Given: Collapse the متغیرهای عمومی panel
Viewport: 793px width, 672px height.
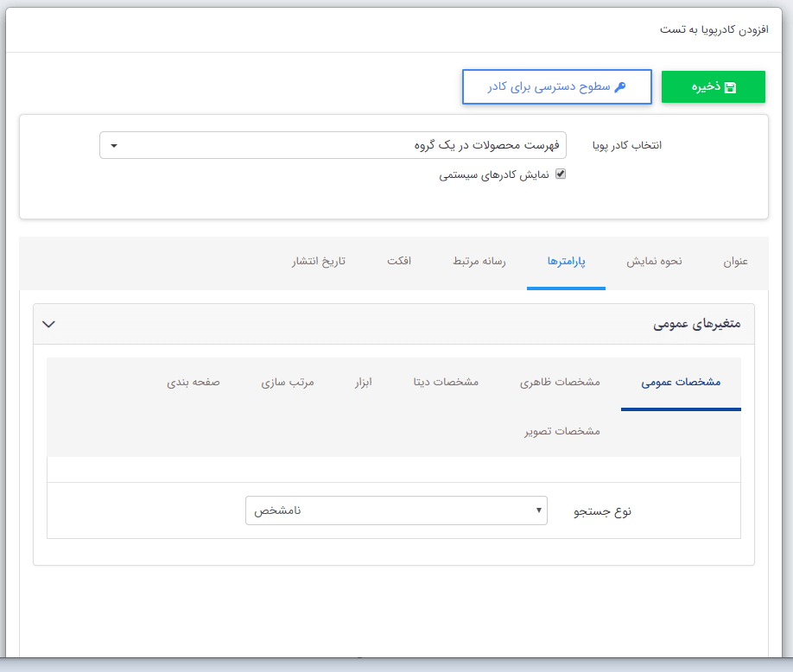Looking at the screenshot, I should tap(48, 324).
